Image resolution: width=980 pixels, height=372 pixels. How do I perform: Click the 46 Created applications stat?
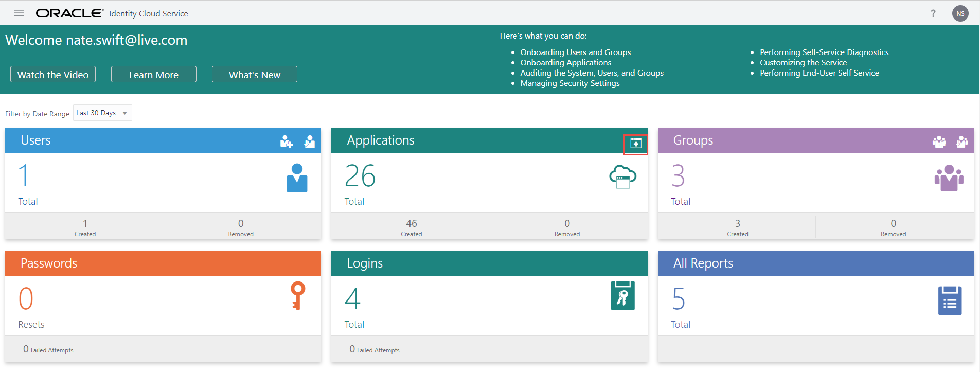(x=411, y=227)
